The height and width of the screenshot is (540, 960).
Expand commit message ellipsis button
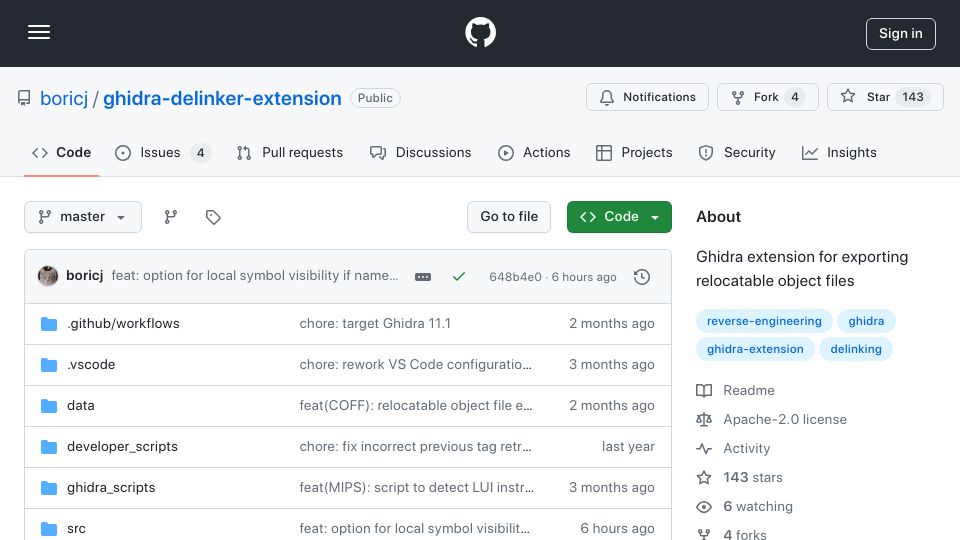point(422,277)
